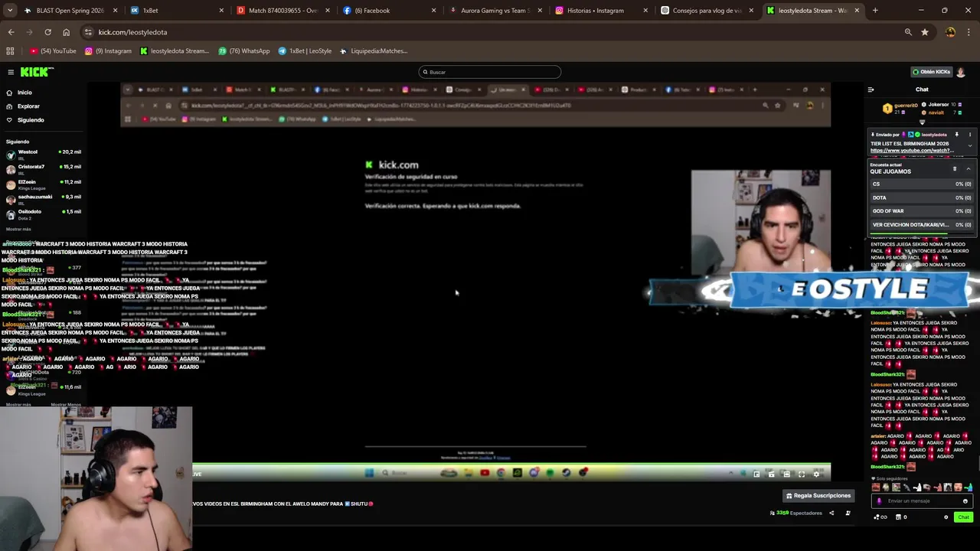Open pinned message three-dot options
Screen dimensions: 980x551
coord(969,135)
